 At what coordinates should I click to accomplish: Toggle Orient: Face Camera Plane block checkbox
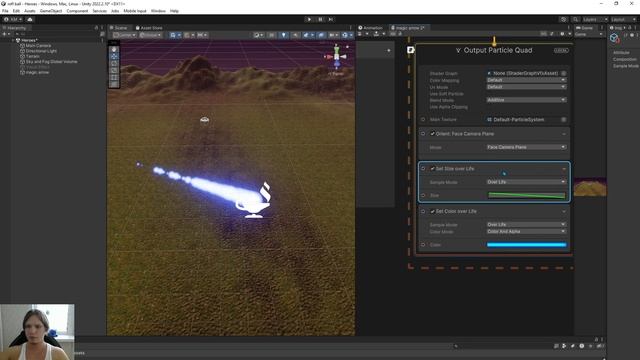(433, 134)
